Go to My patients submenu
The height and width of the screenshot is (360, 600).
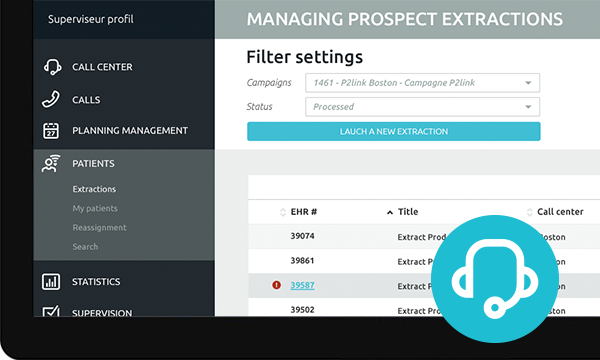[x=95, y=208]
